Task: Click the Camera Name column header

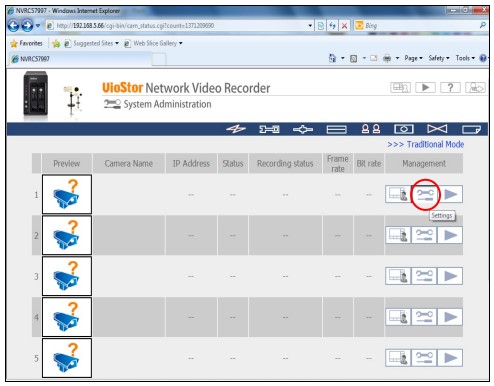Action: pyautogui.click(x=129, y=163)
